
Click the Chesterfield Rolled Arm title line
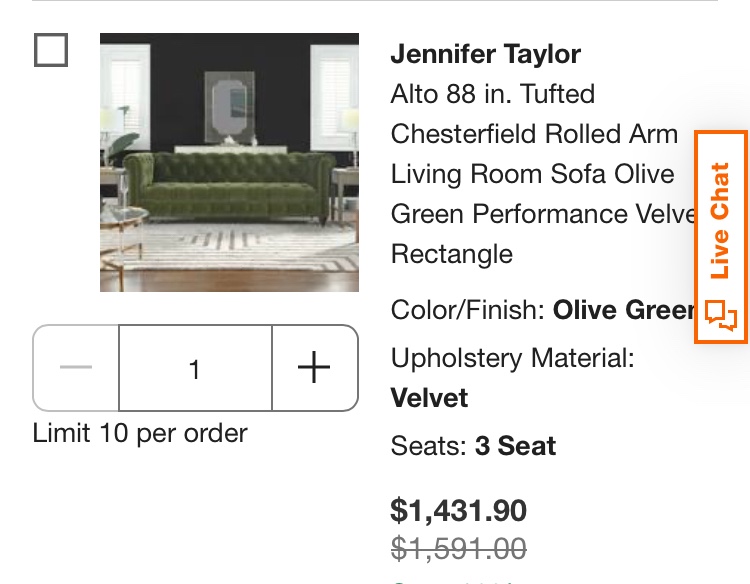(x=534, y=134)
